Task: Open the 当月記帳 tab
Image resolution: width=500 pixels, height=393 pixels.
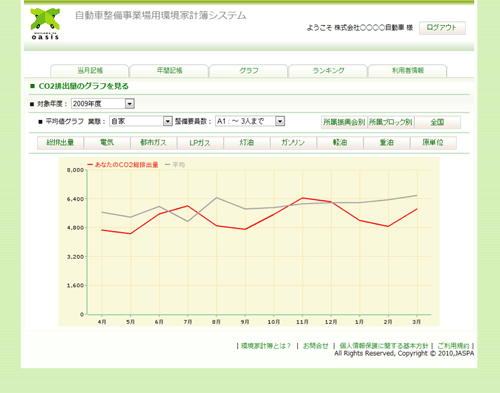Action: 90,71
